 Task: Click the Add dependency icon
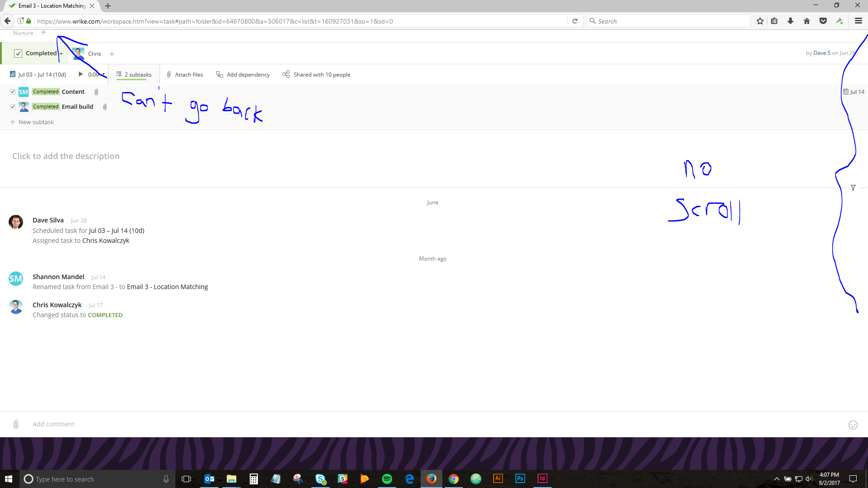coord(219,74)
